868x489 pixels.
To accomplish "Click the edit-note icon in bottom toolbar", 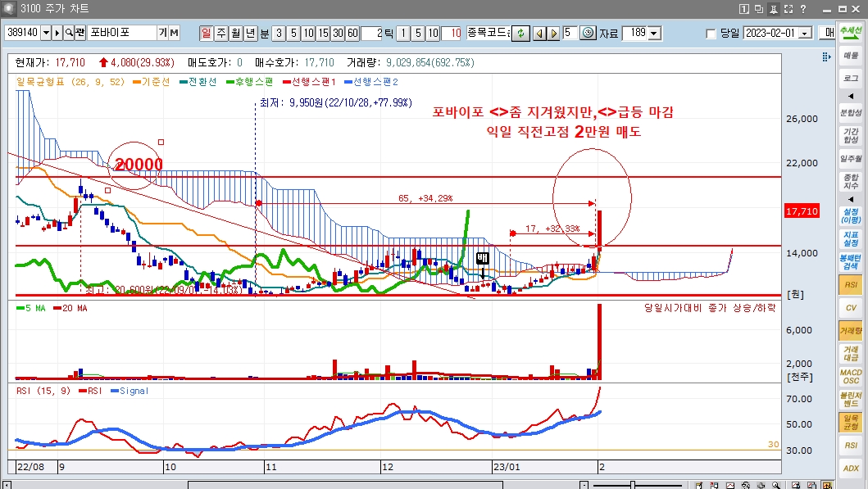I will coord(698,486).
